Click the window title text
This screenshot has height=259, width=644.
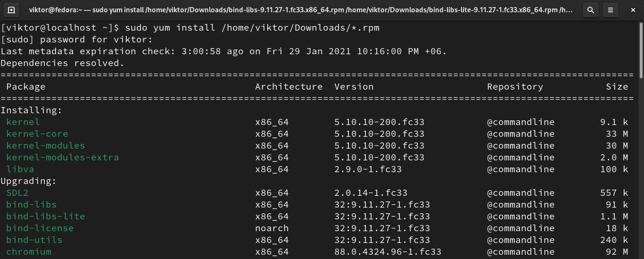click(x=301, y=9)
